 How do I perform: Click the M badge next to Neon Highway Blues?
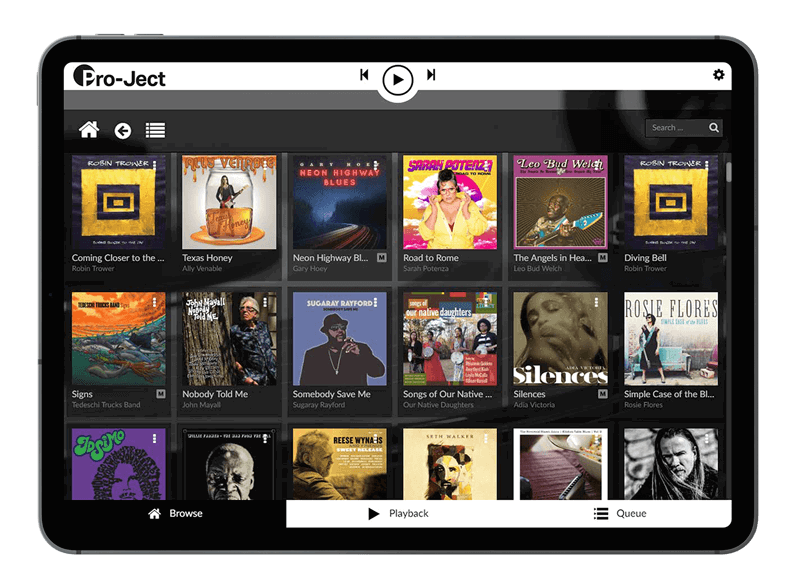click(x=382, y=258)
